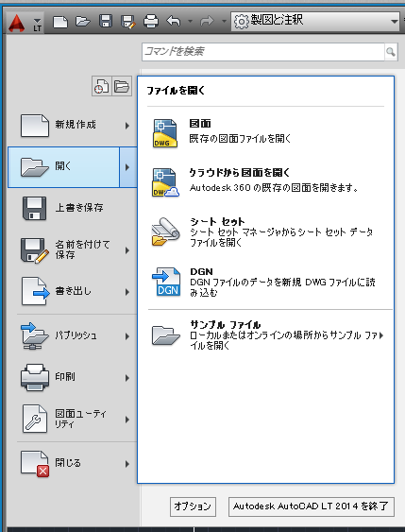
Task: Select パブリッシュ menu item
Action: (72, 335)
